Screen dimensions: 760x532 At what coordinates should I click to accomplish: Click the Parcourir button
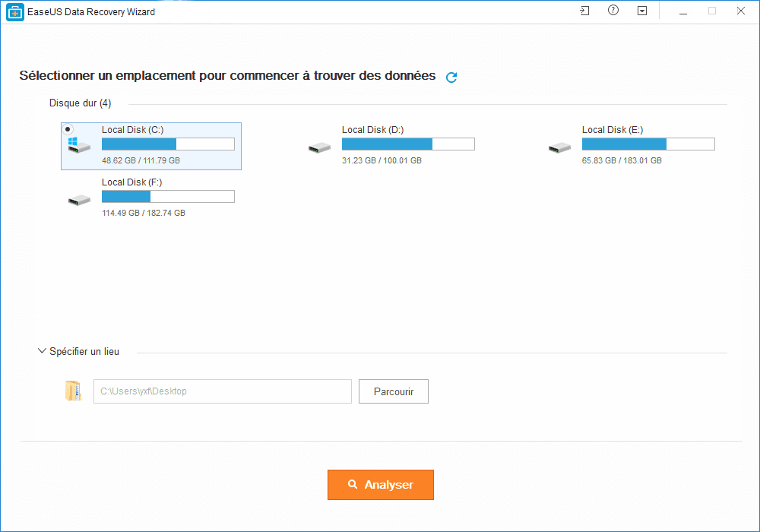394,391
